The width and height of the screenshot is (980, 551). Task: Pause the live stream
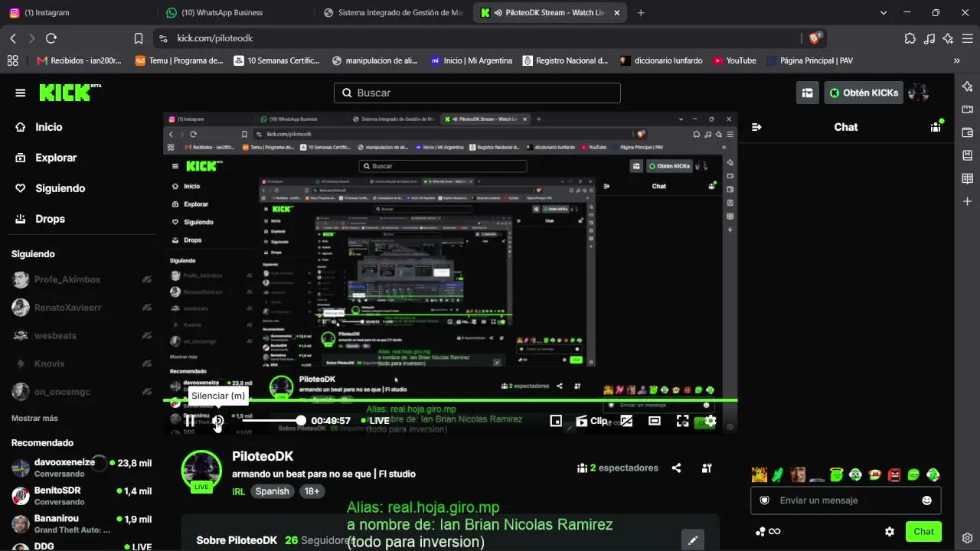click(x=189, y=421)
